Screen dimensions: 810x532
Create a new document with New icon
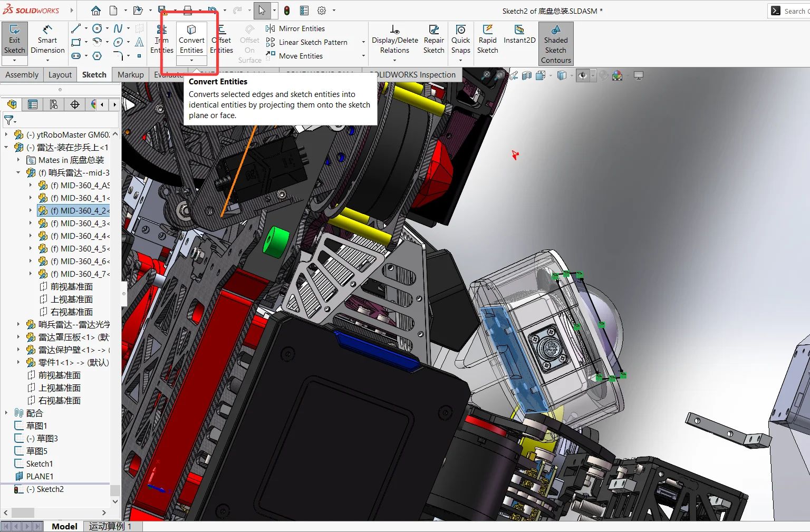113,11
